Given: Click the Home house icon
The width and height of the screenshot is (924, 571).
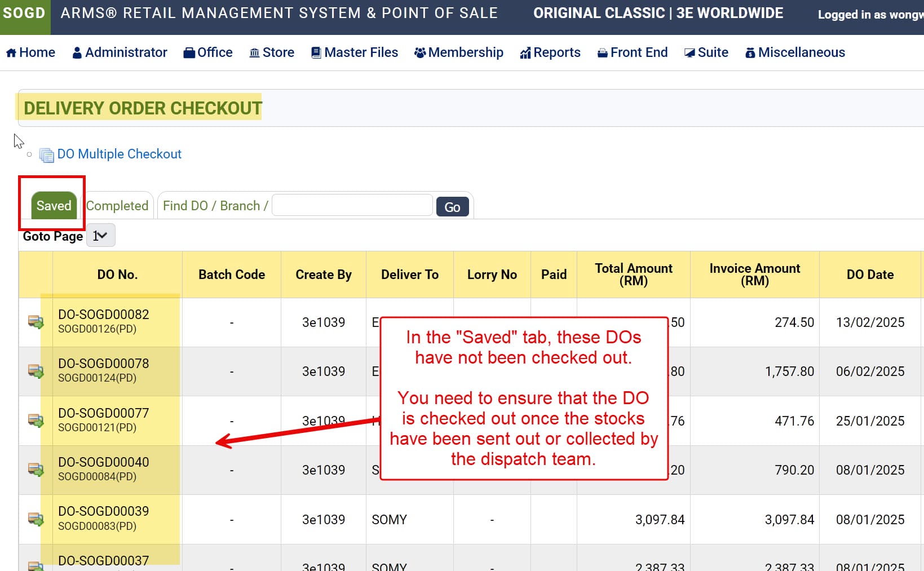Looking at the screenshot, I should (11, 53).
